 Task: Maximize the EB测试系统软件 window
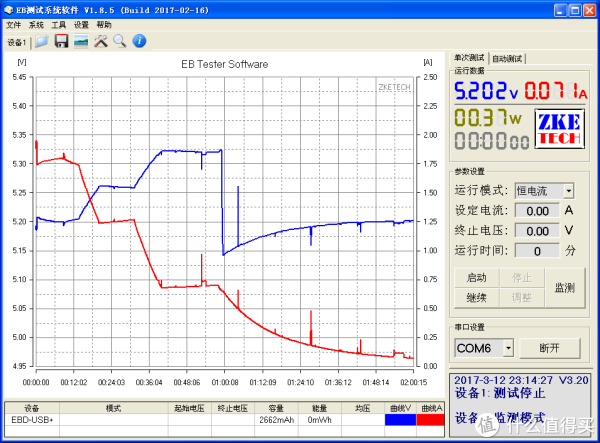click(x=575, y=10)
